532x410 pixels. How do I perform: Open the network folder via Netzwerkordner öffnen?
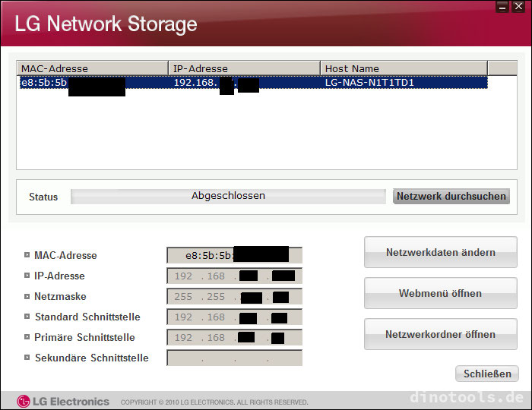[440, 334]
